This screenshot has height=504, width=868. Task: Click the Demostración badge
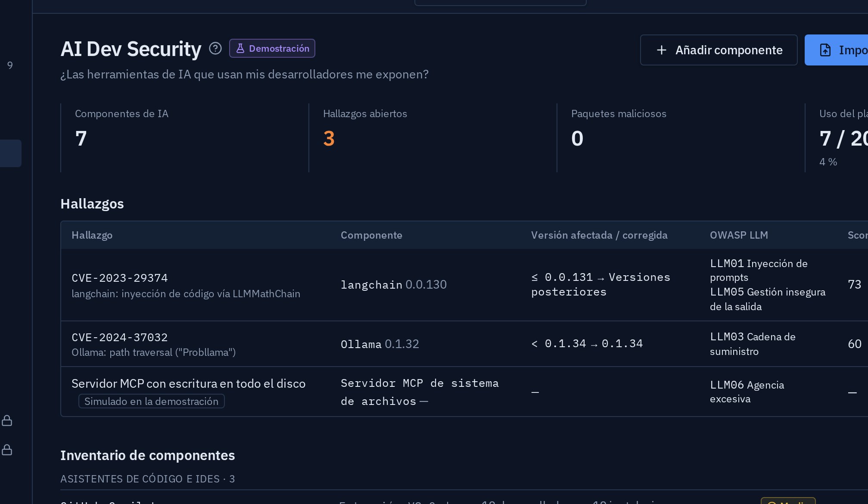click(x=272, y=48)
